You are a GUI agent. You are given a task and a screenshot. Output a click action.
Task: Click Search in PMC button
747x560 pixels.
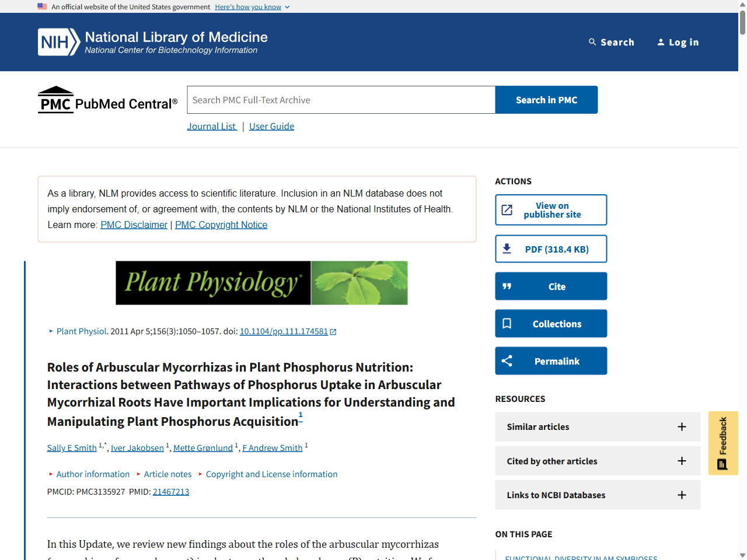(546, 100)
